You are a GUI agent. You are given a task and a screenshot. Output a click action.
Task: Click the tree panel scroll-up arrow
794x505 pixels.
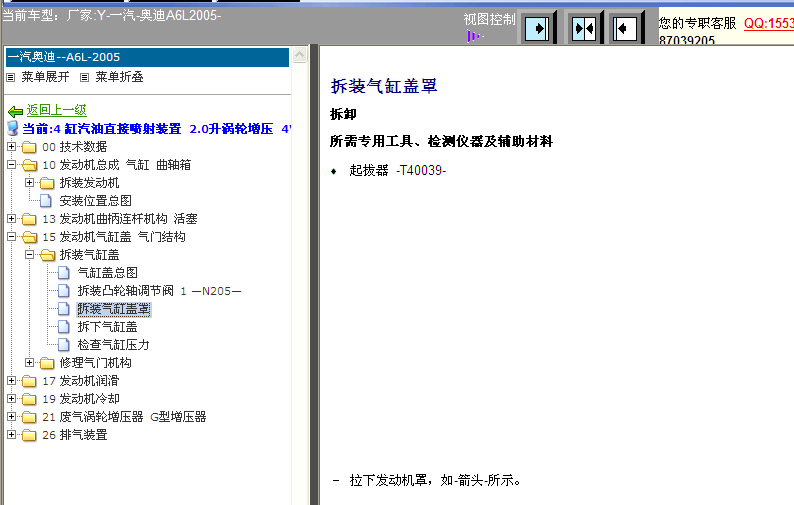click(x=300, y=55)
